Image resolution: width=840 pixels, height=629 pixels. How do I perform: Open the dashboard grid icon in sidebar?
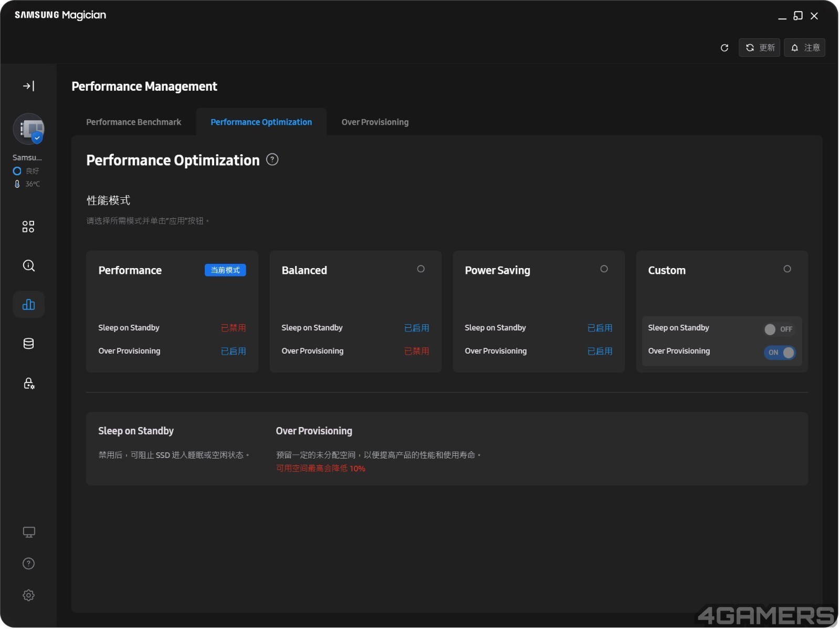pyautogui.click(x=28, y=227)
